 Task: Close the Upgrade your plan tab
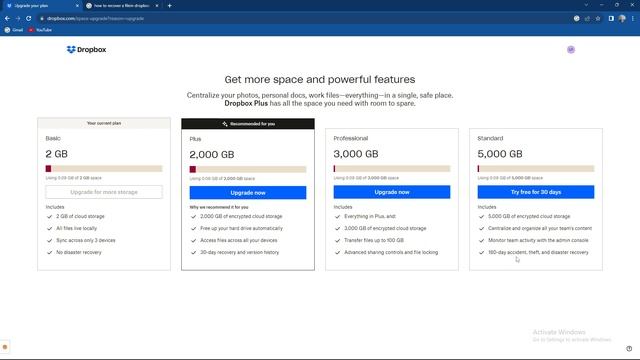coord(77,6)
